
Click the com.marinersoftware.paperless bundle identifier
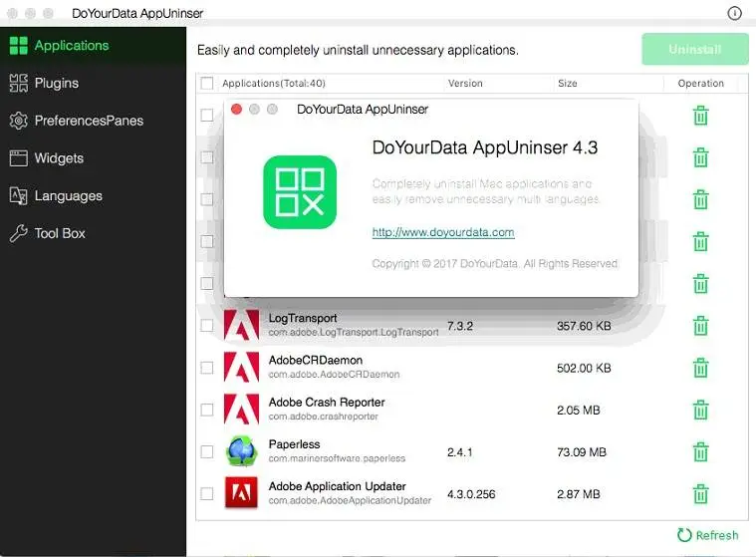337,458
